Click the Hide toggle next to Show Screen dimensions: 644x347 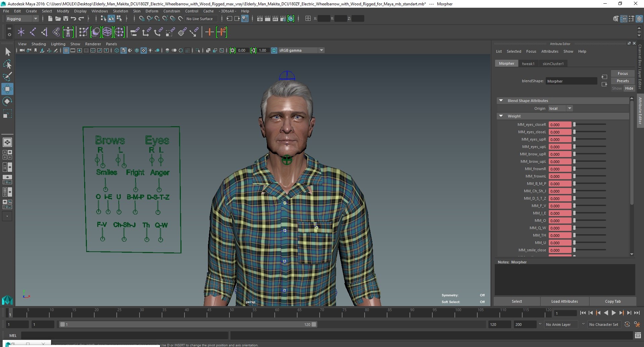pos(629,88)
